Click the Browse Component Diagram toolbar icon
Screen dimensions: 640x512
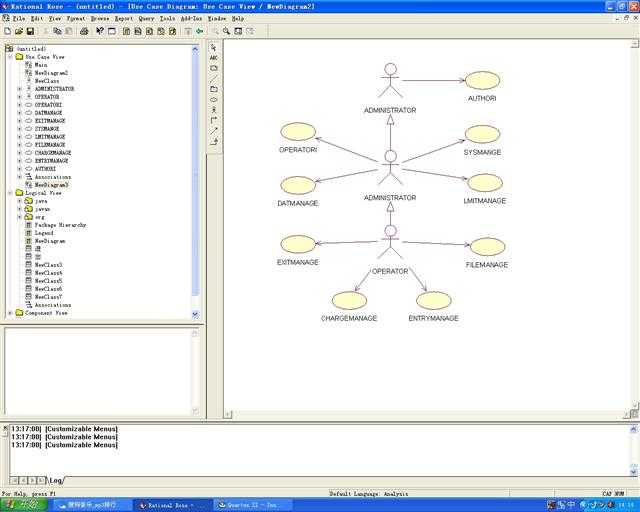point(149,31)
